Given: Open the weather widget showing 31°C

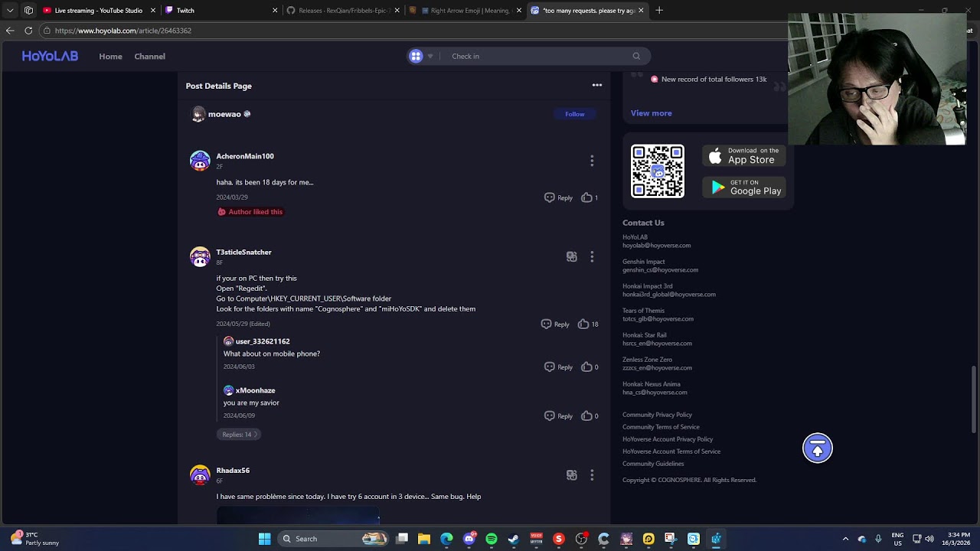Looking at the screenshot, I should [35, 539].
